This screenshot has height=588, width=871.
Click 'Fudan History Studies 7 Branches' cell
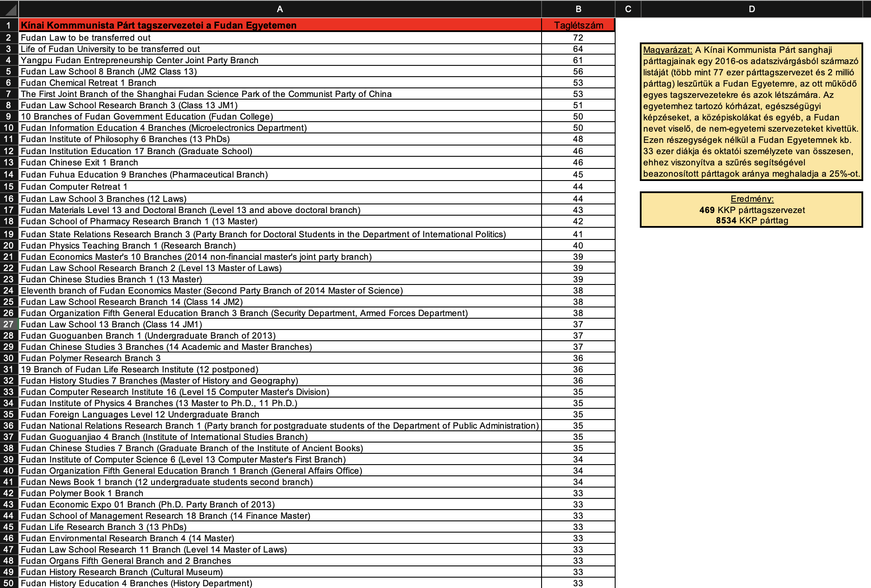click(280, 381)
